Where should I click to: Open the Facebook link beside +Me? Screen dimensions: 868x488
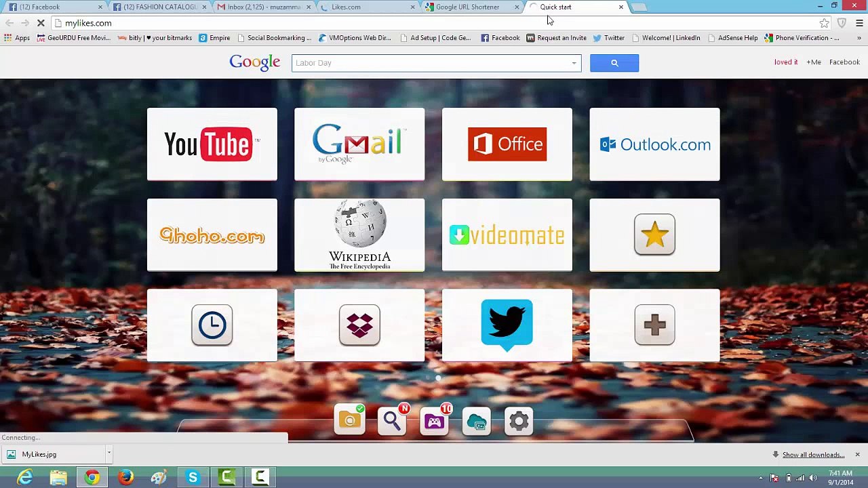tap(844, 62)
